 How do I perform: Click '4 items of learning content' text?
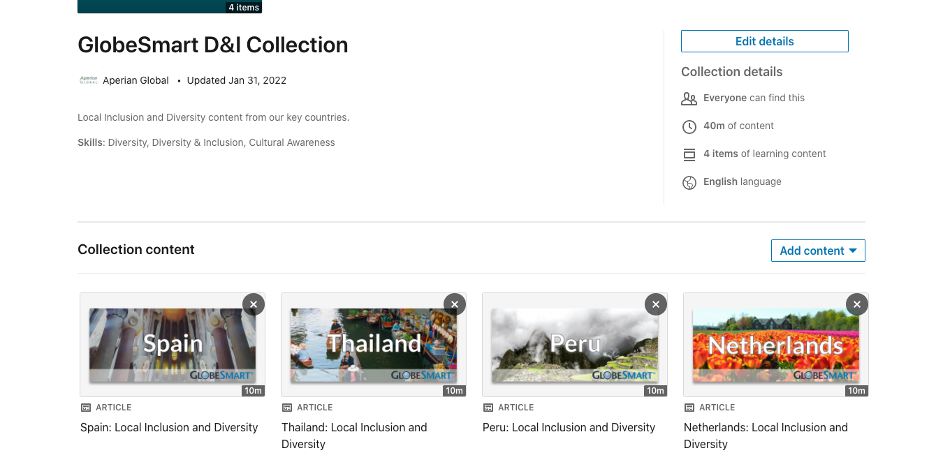(765, 154)
